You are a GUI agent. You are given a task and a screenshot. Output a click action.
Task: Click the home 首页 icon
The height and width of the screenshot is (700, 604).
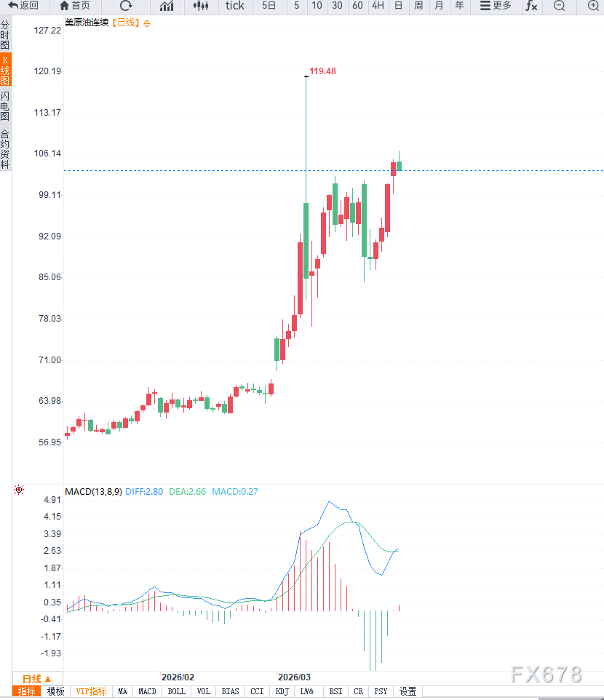tap(75, 6)
